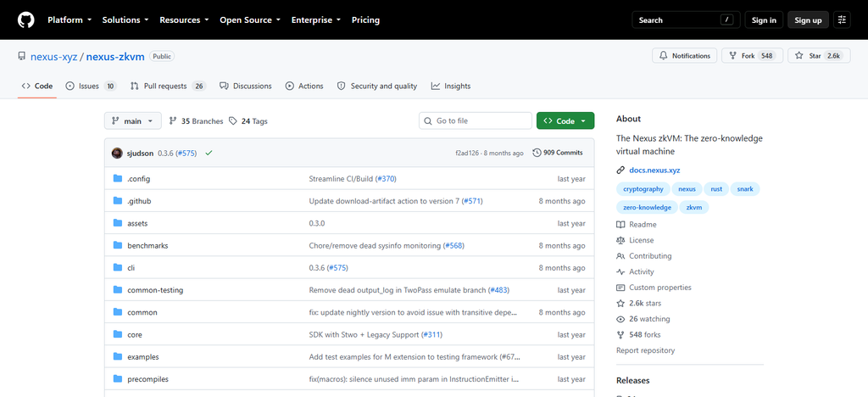Expand the Platform menu dropdown
The width and height of the screenshot is (868, 397).
click(x=70, y=20)
